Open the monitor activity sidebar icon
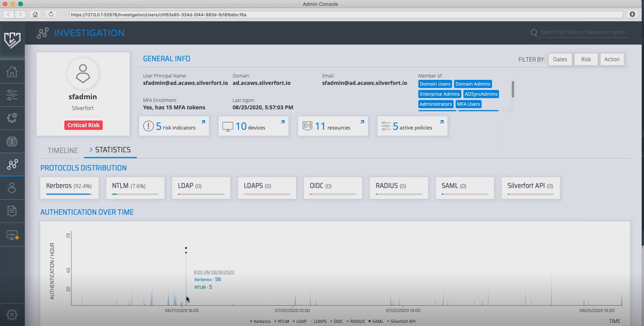This screenshot has width=644, height=326. (x=12, y=235)
